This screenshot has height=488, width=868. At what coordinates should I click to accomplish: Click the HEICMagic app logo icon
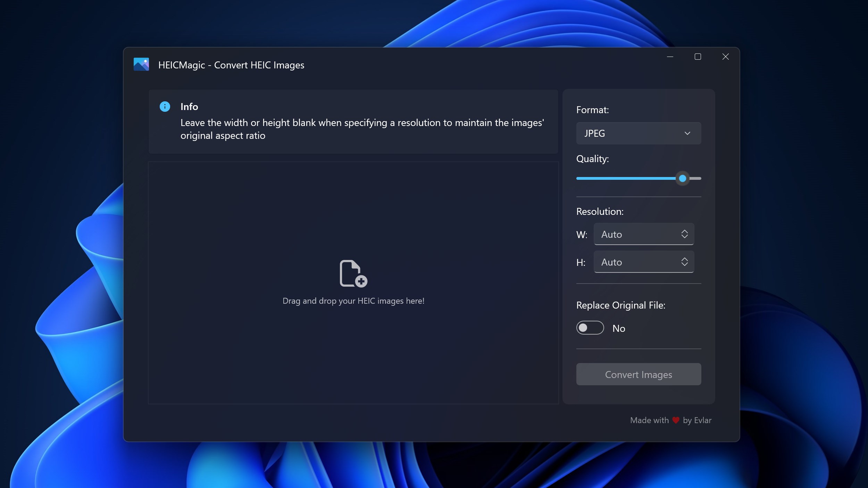pyautogui.click(x=141, y=64)
